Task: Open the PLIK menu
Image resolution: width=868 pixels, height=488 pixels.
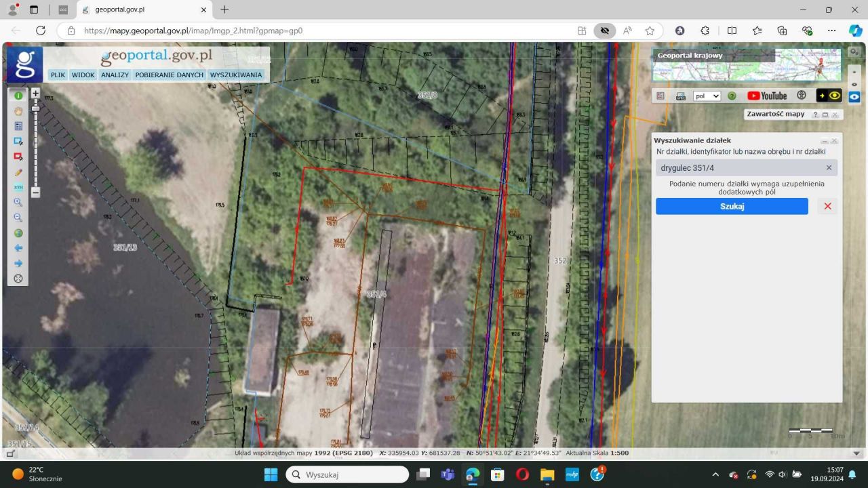Action: pos(58,75)
